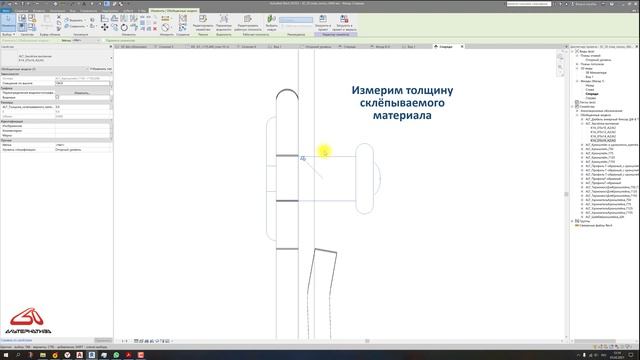Click the 'Смещение от высоты' value field
640x360 pixels.
click(82, 83)
